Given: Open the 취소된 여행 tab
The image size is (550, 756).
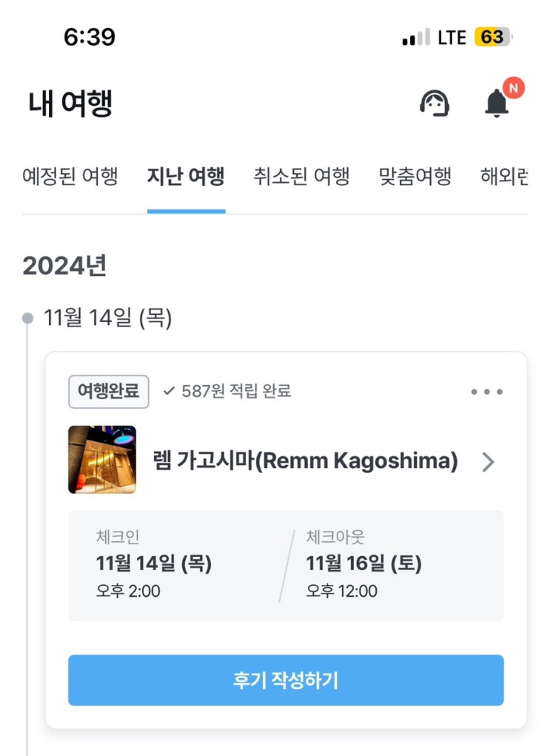Looking at the screenshot, I should (301, 177).
